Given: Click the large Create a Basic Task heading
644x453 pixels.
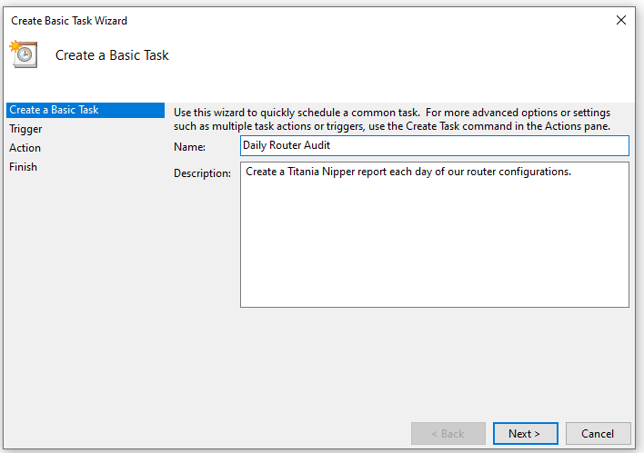Looking at the screenshot, I should tap(112, 55).
